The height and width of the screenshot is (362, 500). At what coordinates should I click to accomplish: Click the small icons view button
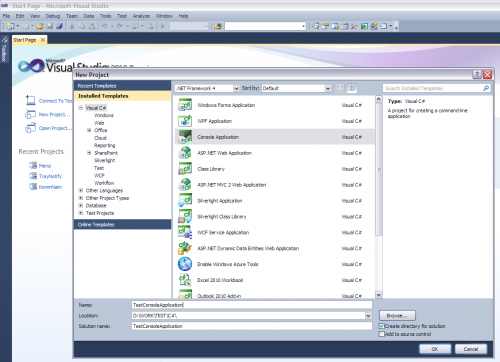click(340, 88)
